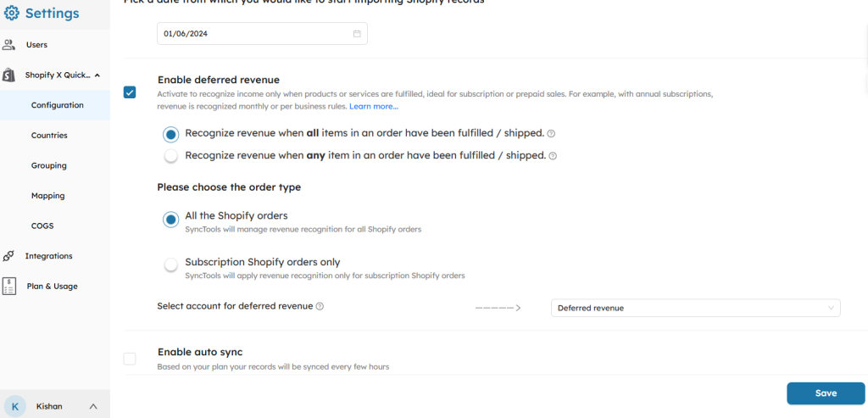Enable the auto sync checkbox
Image resolution: width=868 pixels, height=418 pixels.
(130, 359)
